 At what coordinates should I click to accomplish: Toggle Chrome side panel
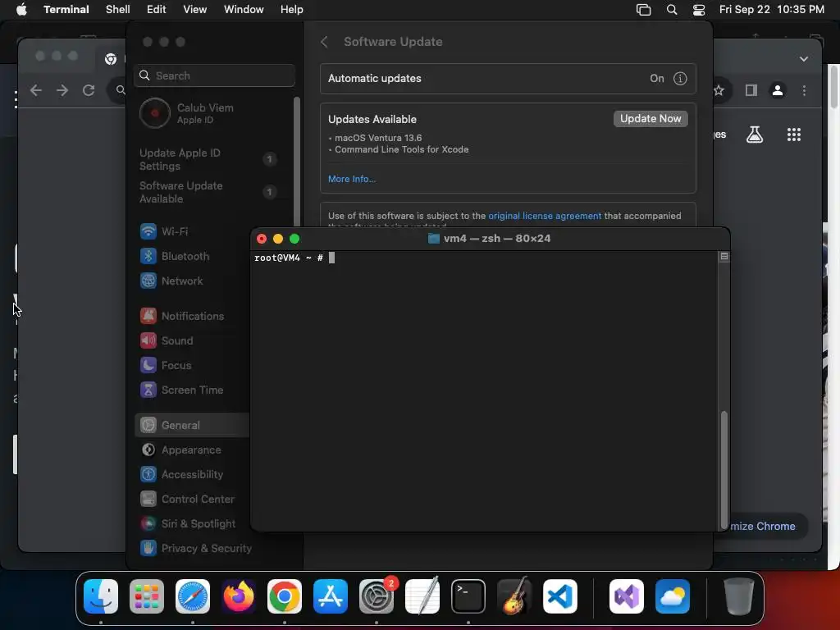[751, 90]
